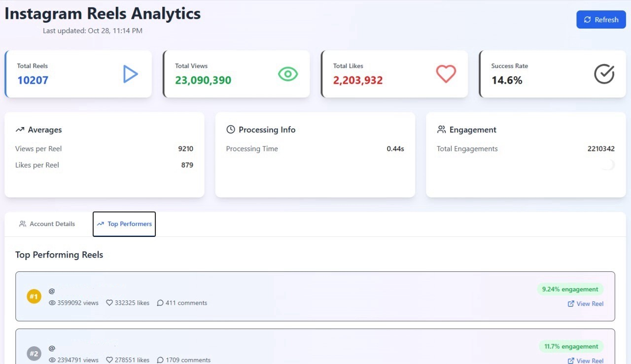This screenshot has height=364, width=631.
Task: Click the Views per Reel label
Action: (x=38, y=149)
